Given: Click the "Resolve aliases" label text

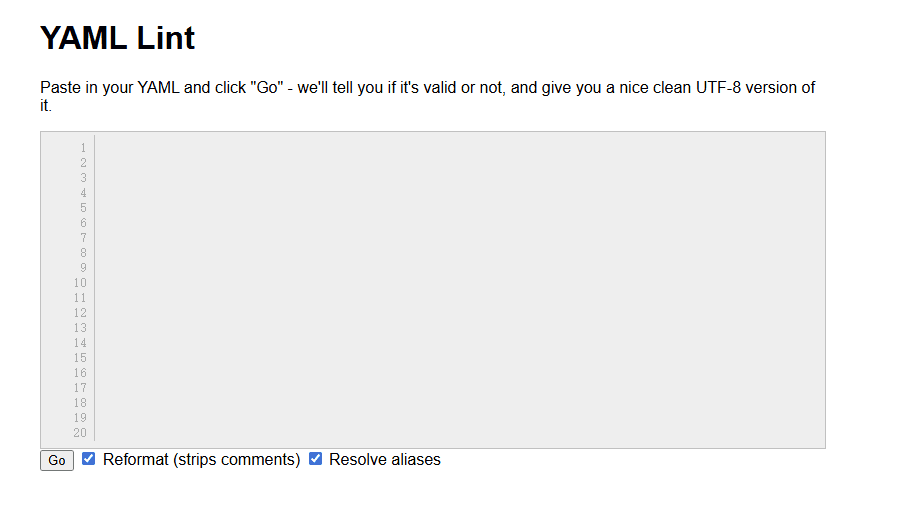Looking at the screenshot, I should click(385, 460).
